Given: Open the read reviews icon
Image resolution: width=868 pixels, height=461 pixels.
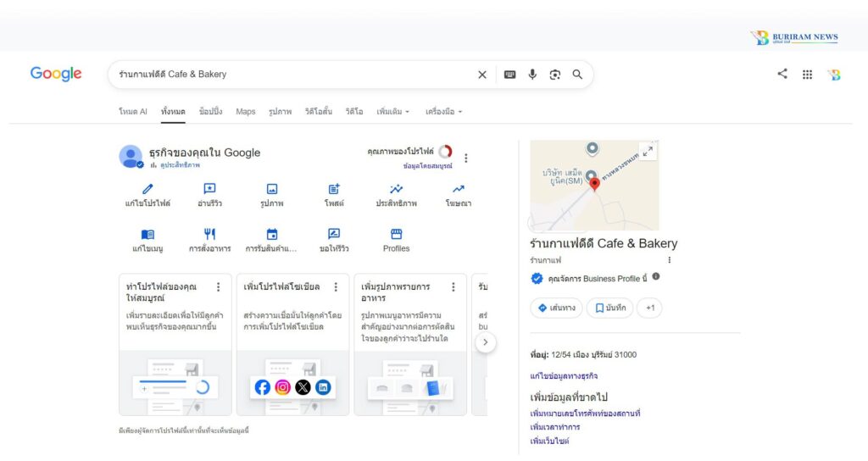Looking at the screenshot, I should (x=209, y=189).
